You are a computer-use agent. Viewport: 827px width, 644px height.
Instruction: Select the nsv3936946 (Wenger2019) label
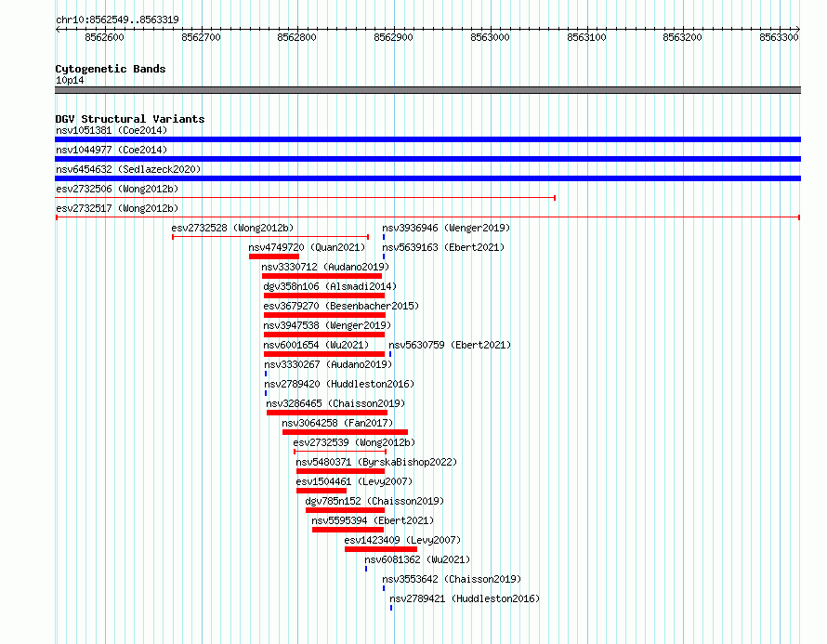446,228
